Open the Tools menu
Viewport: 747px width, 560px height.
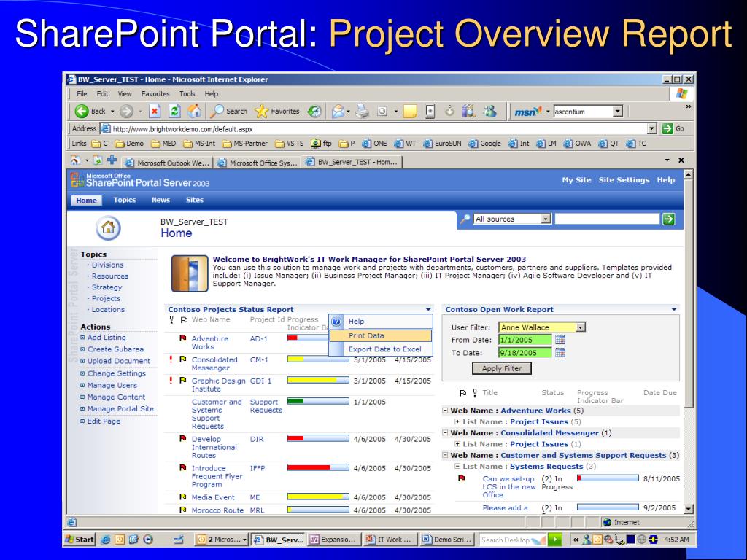pos(187,94)
